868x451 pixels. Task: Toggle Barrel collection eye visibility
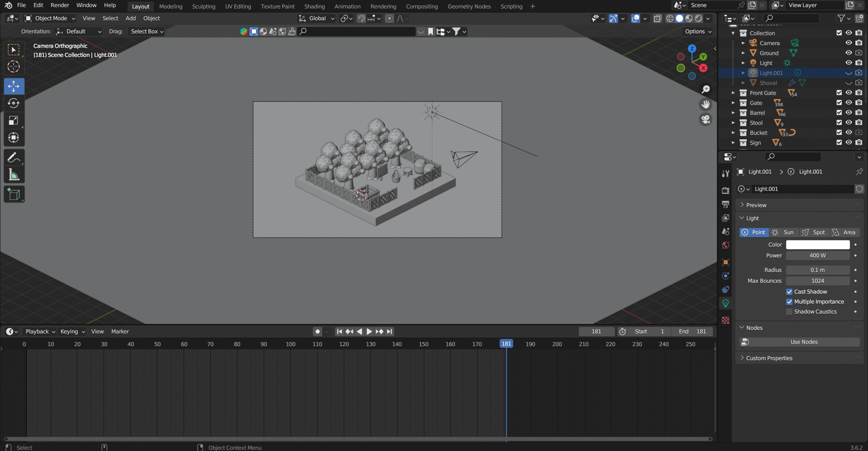(849, 113)
